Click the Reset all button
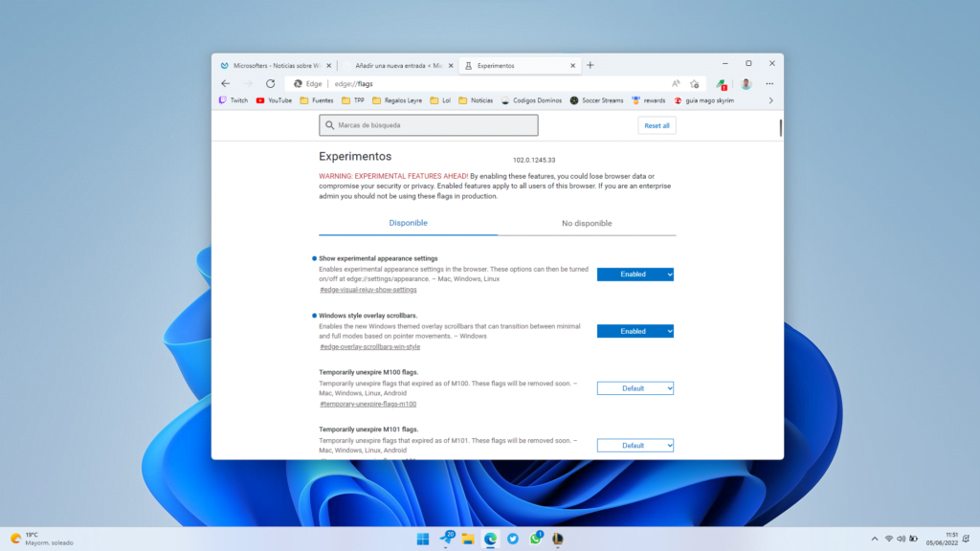 tap(657, 125)
